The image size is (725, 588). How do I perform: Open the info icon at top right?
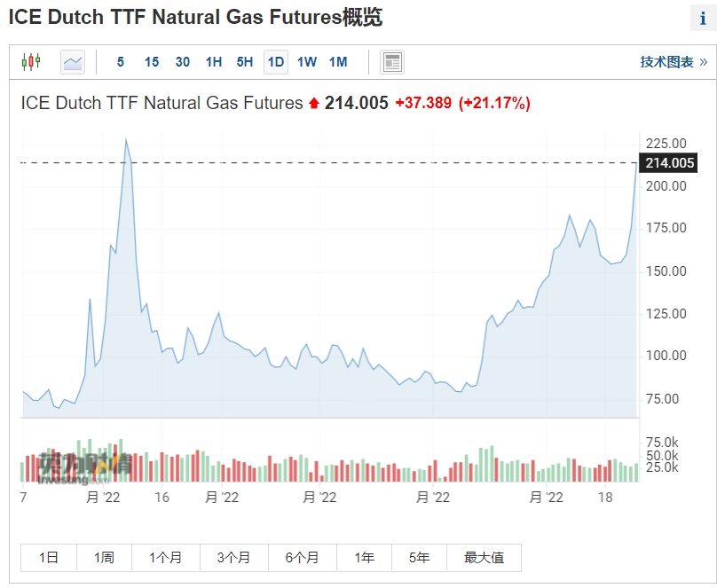coord(703,18)
